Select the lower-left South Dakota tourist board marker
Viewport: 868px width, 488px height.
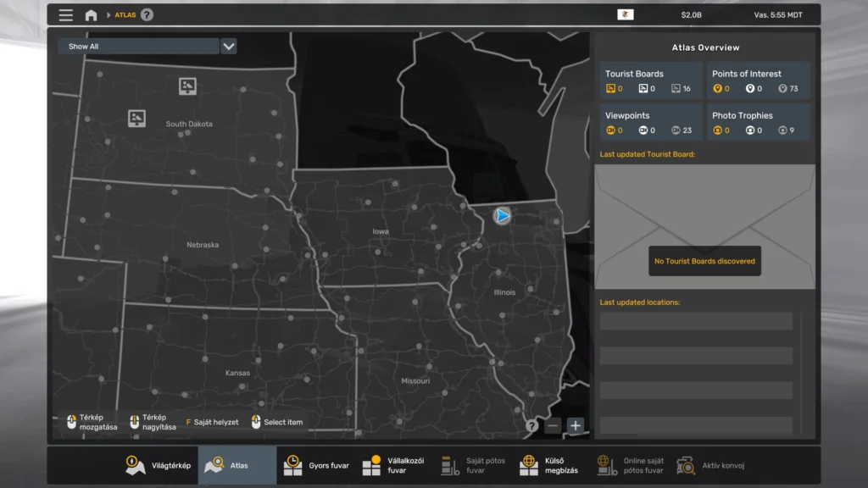[x=136, y=118]
